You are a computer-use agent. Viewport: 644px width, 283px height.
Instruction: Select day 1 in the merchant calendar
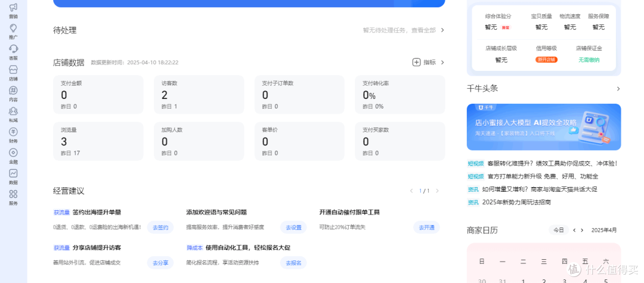[524, 281]
